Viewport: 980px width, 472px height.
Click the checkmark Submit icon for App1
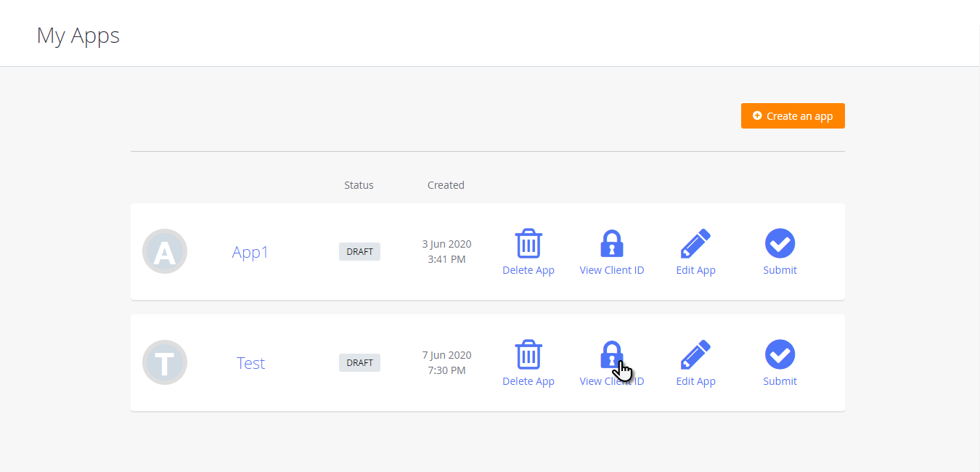tap(780, 243)
